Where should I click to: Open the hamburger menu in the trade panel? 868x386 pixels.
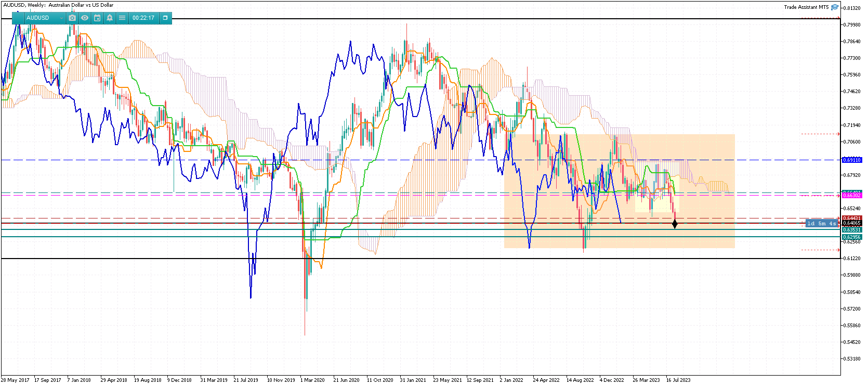click(122, 18)
